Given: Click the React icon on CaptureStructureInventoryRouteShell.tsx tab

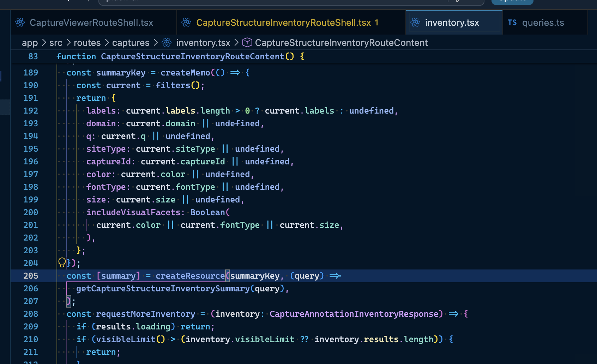Looking at the screenshot, I should [186, 23].
